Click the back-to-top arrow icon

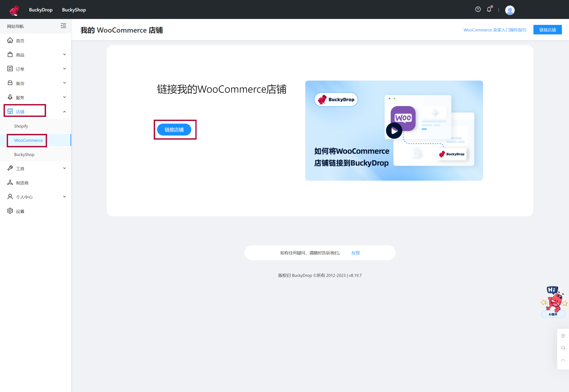point(563,360)
